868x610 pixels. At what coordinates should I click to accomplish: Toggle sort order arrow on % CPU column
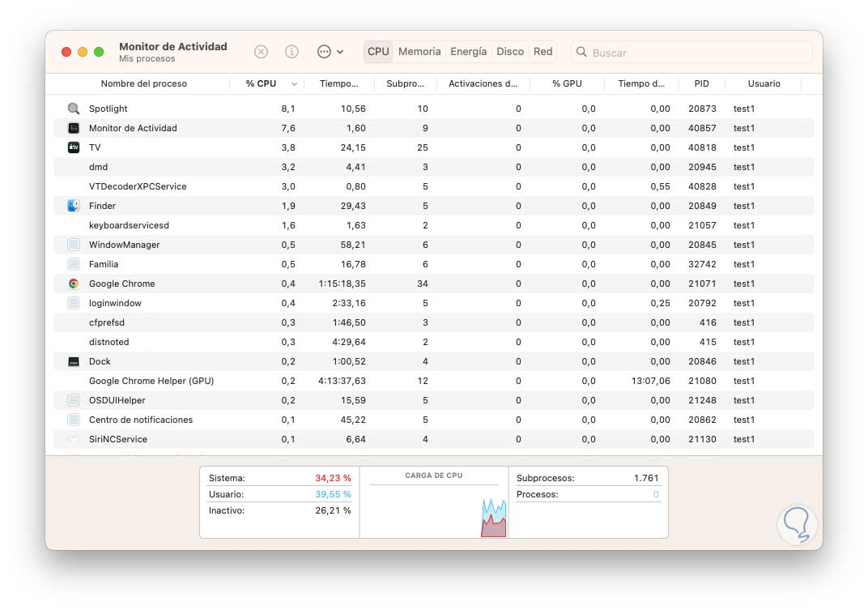coord(294,83)
